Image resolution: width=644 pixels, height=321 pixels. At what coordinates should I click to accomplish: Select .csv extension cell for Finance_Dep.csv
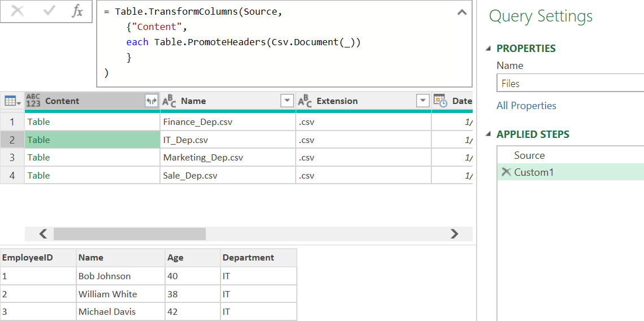point(364,122)
